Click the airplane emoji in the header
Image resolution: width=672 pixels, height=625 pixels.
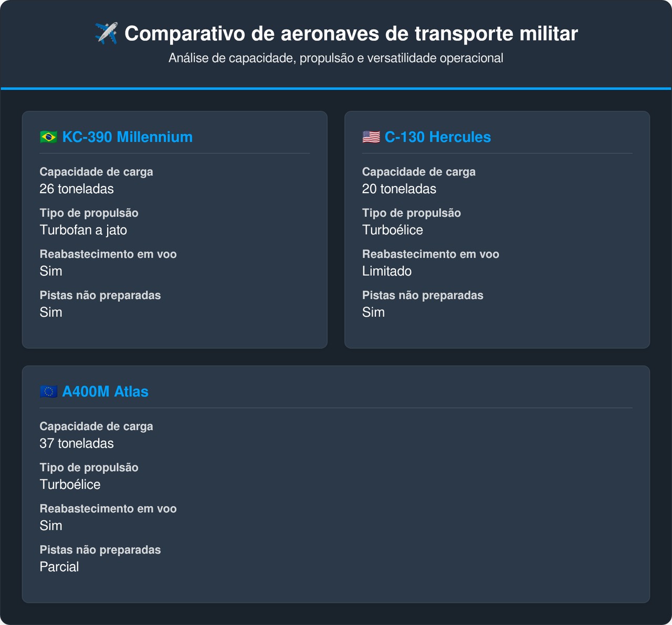(106, 34)
